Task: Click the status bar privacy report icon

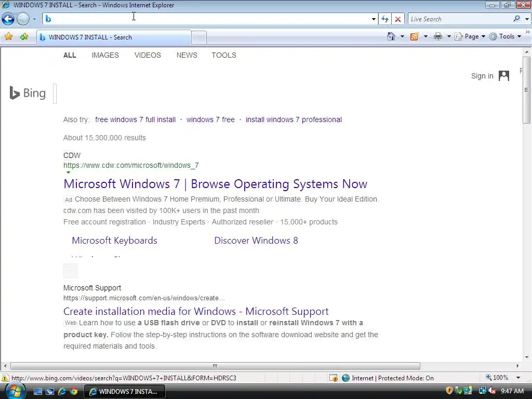Action: 333,378
